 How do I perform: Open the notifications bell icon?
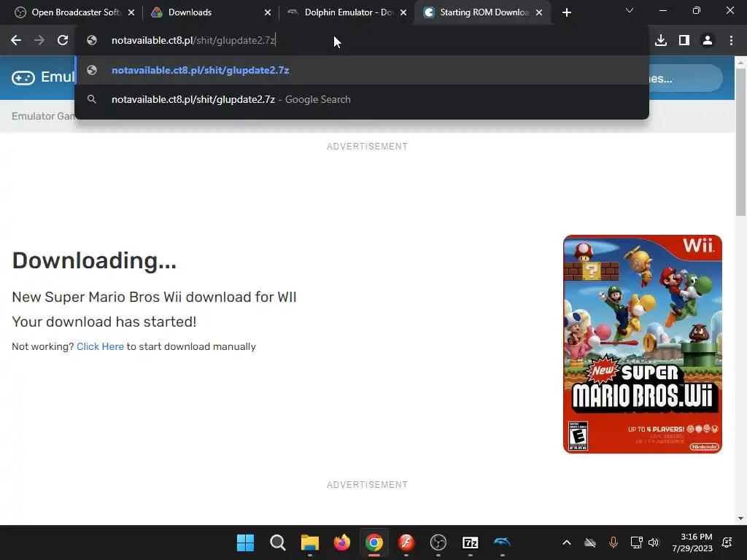727,542
